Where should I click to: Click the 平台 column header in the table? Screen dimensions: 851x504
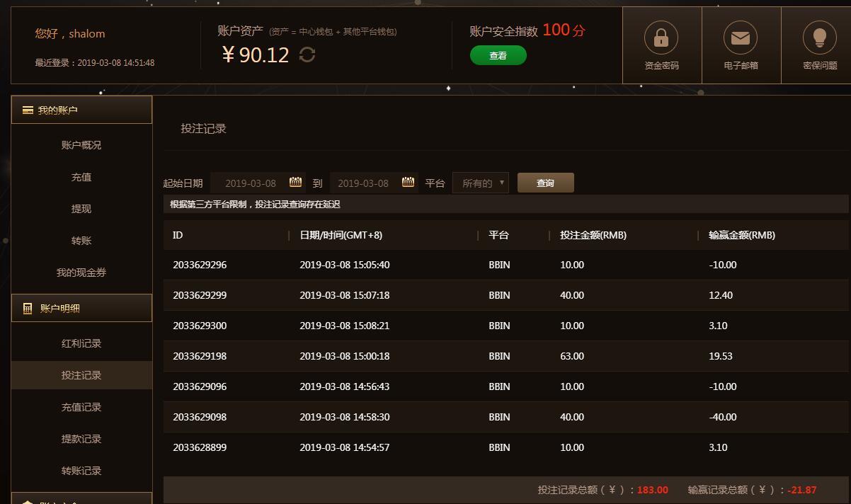[x=498, y=235]
